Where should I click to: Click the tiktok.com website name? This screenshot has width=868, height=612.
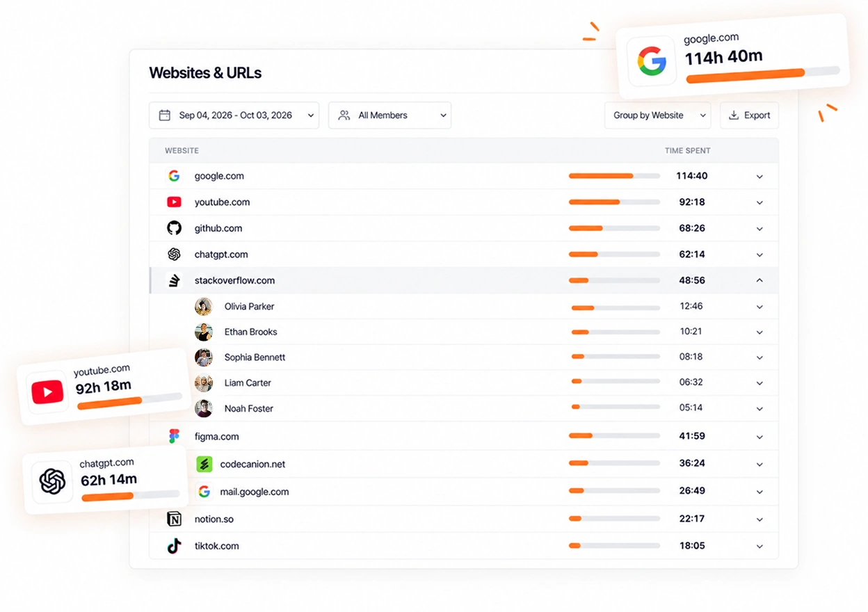click(216, 546)
